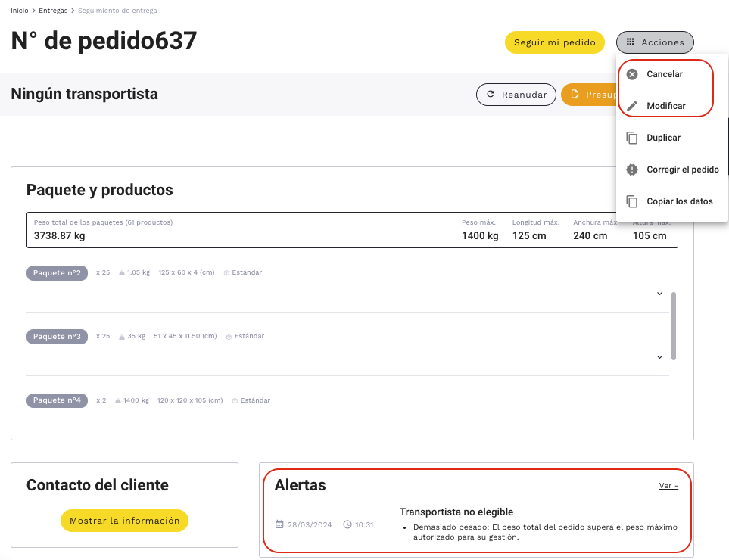Image resolution: width=729 pixels, height=560 pixels.
Task: Click the Corregir el pedido badge icon
Action: click(632, 170)
